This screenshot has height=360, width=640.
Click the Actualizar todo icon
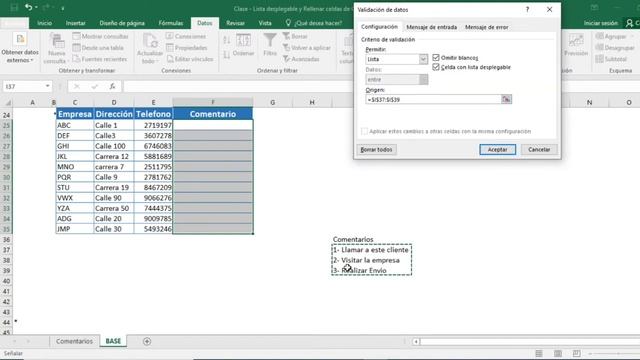tap(150, 41)
